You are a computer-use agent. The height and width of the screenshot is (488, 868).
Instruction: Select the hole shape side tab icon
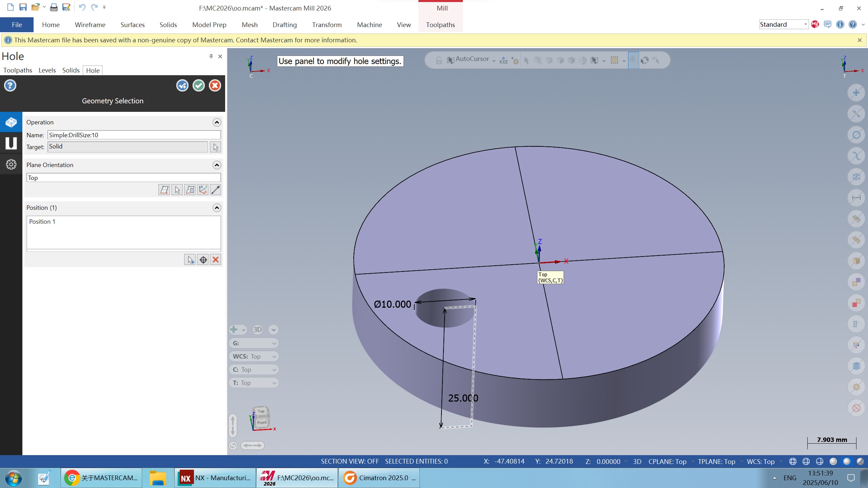[11, 143]
